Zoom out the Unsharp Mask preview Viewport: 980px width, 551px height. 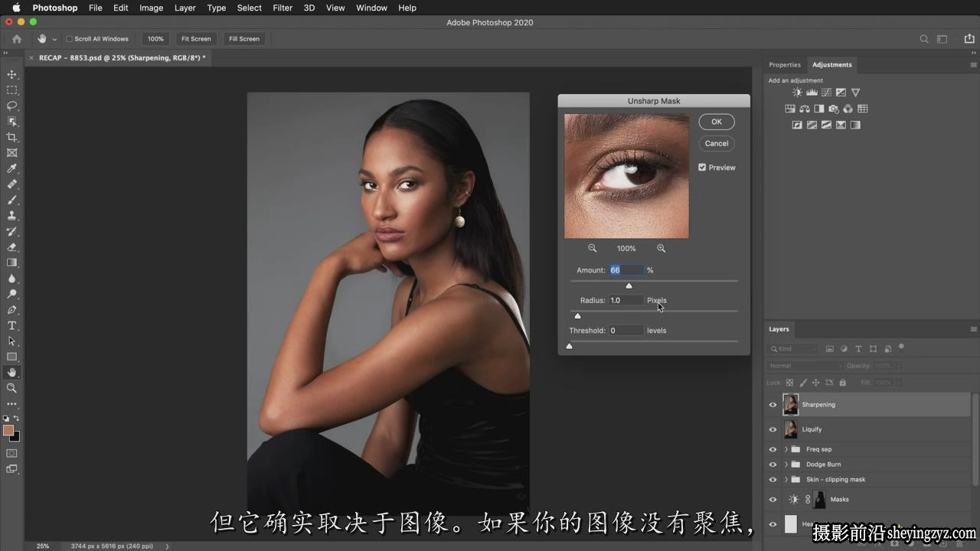[592, 248]
